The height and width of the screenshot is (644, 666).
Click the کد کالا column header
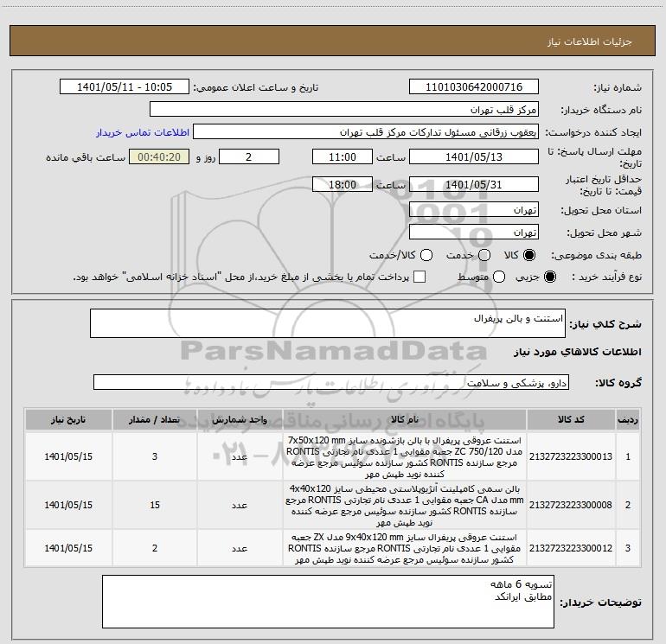[x=571, y=419]
